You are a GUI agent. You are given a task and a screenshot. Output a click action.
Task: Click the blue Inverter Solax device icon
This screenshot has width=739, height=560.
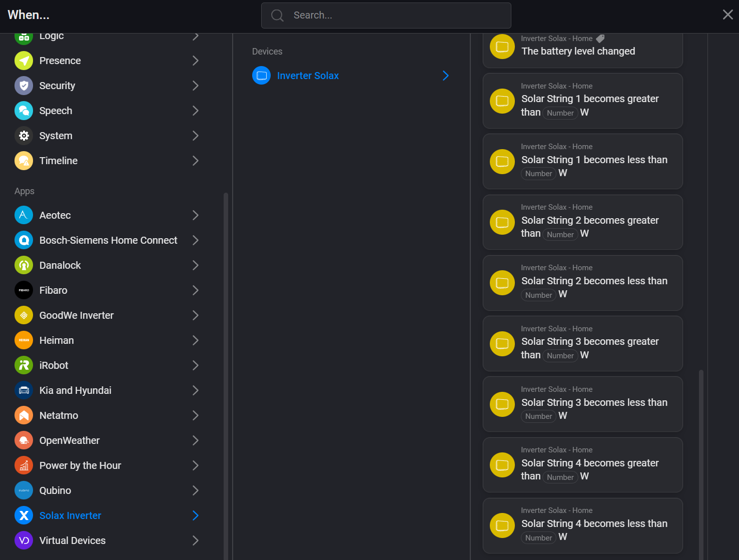point(261,76)
